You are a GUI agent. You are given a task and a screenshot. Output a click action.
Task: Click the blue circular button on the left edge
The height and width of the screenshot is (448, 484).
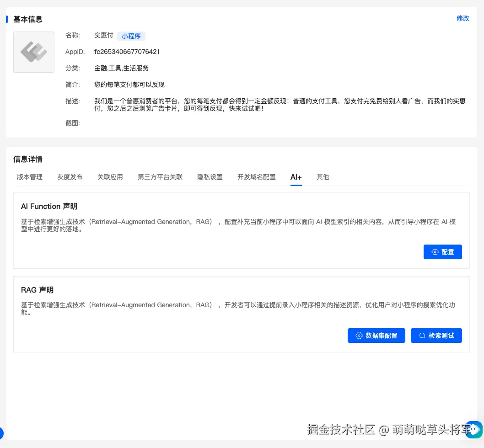pyautogui.click(x=2, y=433)
